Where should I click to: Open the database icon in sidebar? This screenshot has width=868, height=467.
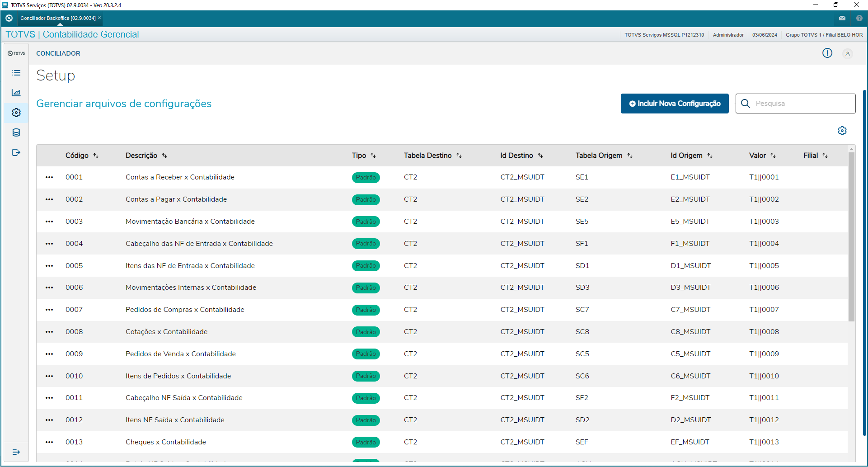(16, 132)
